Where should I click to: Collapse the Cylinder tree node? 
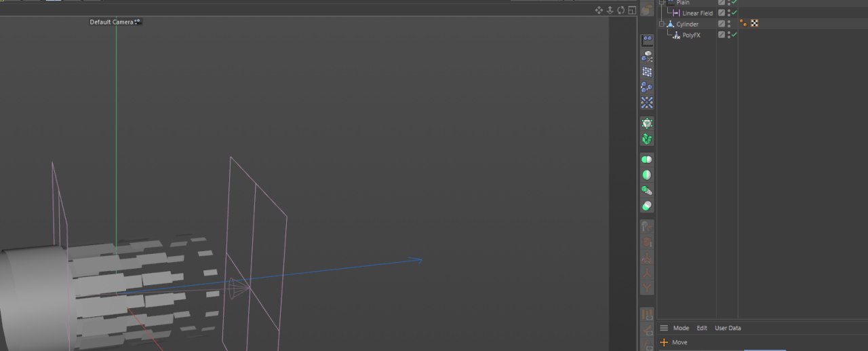pyautogui.click(x=661, y=24)
